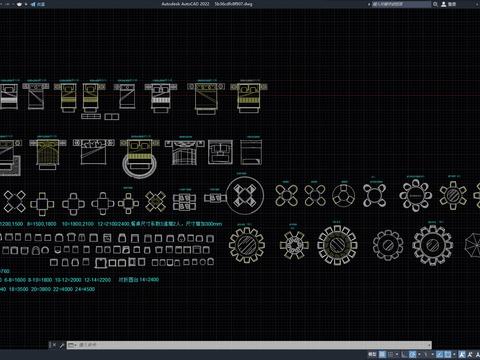This screenshot has width=480, height=360.
Task: Click the 共享 share button in title bar
Action: point(38,4)
